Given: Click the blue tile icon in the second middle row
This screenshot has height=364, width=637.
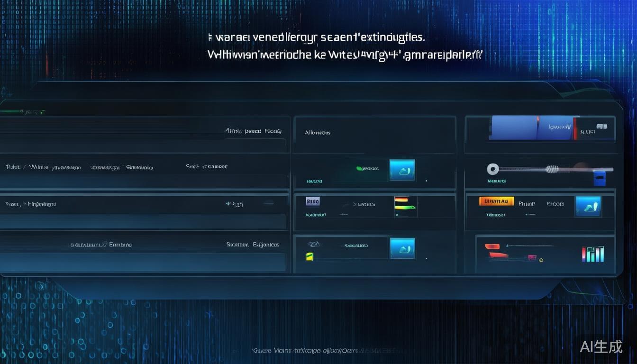Looking at the screenshot, I should pos(402,170).
